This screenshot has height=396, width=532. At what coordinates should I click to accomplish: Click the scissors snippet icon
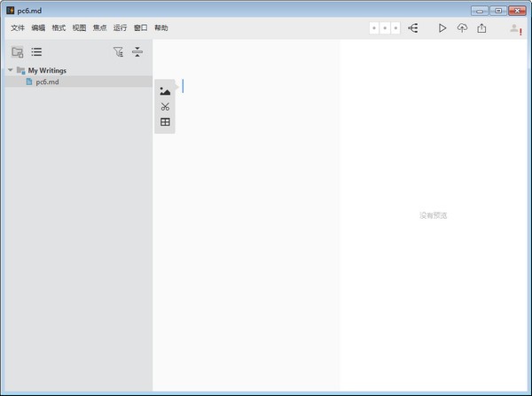point(165,106)
